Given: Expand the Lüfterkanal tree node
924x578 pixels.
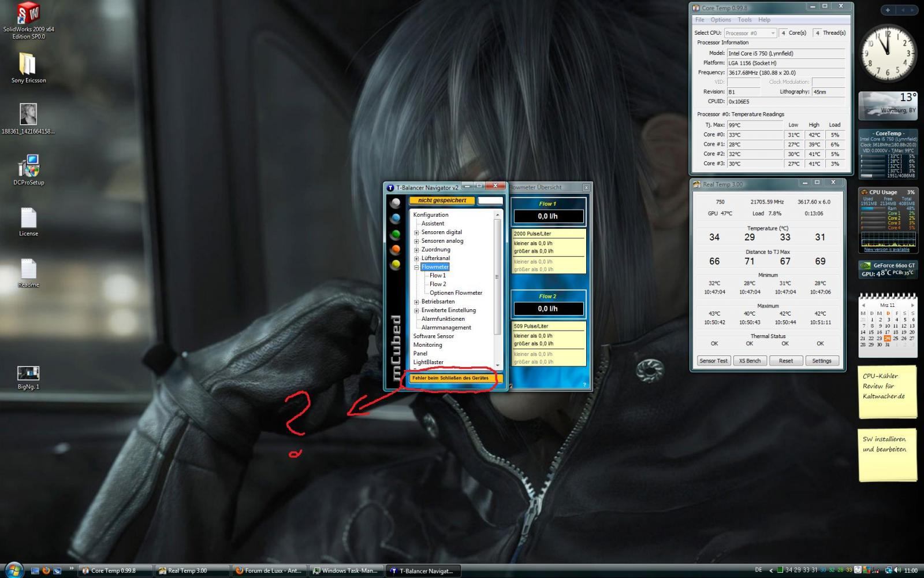Looking at the screenshot, I should click(416, 258).
